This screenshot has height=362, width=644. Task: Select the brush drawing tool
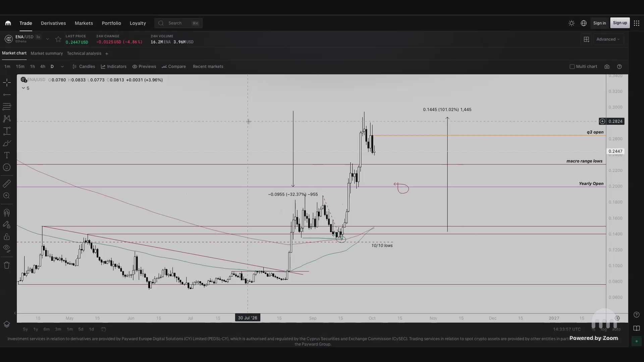(x=7, y=143)
